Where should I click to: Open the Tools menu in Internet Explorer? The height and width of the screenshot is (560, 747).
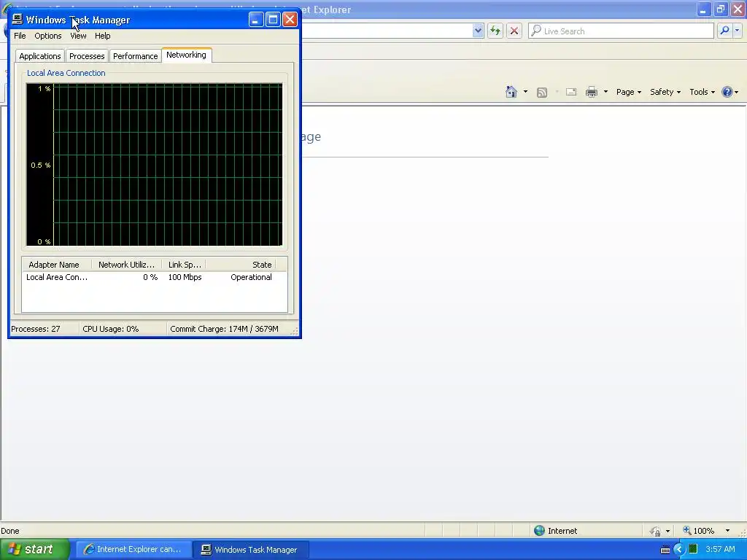click(x=703, y=92)
